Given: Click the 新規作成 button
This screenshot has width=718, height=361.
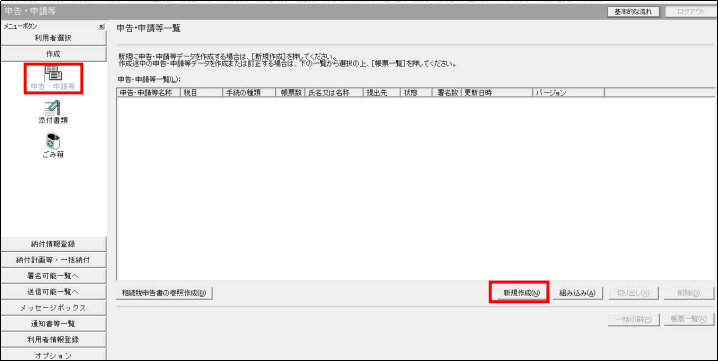Looking at the screenshot, I should click(519, 293).
